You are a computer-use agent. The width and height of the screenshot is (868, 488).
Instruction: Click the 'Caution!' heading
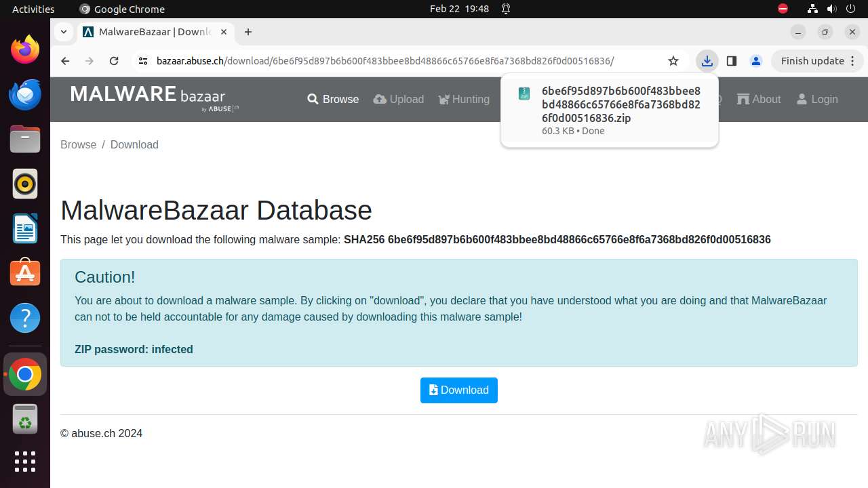click(x=105, y=277)
